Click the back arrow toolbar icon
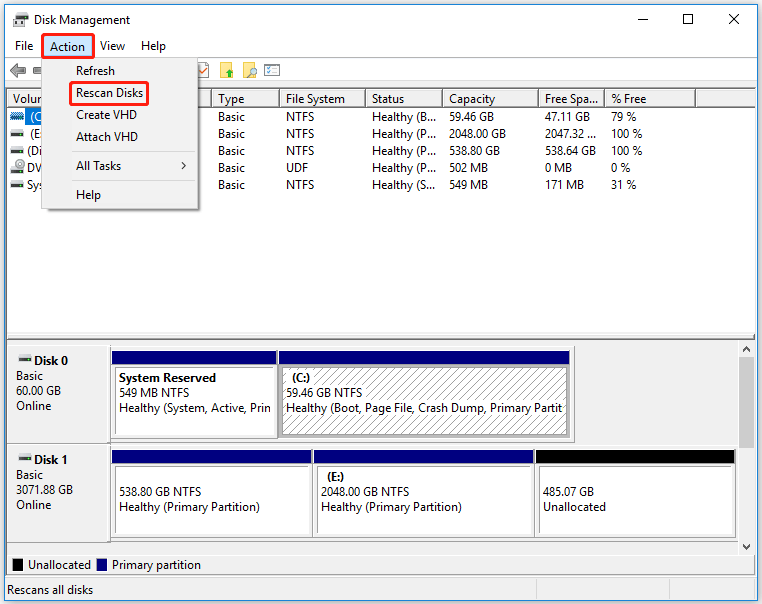 (x=17, y=71)
